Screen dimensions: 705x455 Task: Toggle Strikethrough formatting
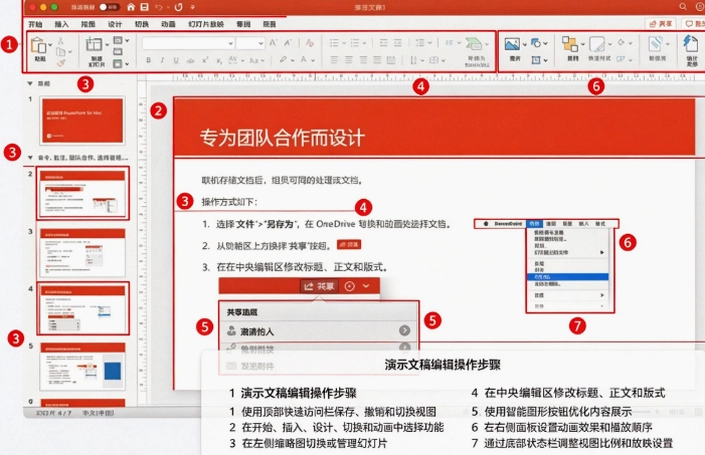(191, 60)
